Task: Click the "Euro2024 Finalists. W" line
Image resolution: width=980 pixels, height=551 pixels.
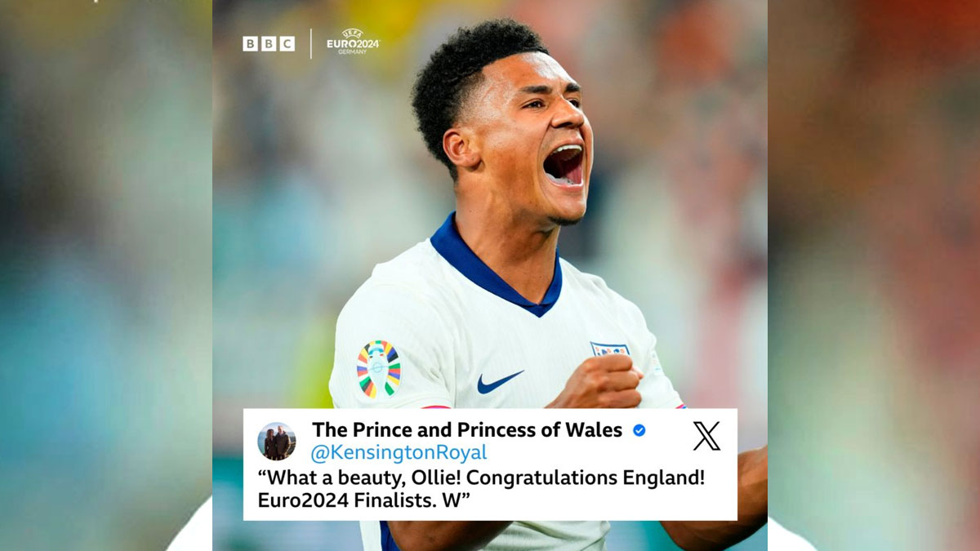Action: click(364, 501)
